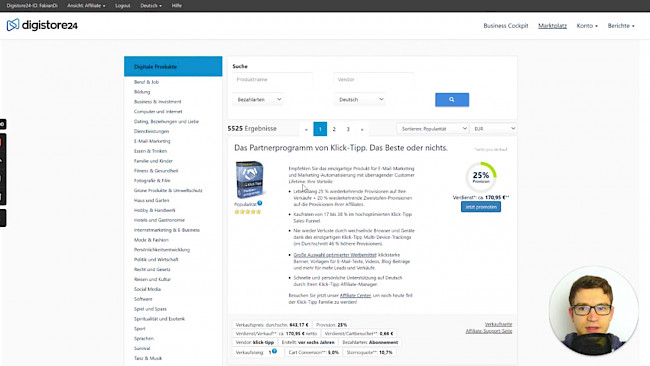Select Grüne Produkte & Umweltschutz category
The image size is (650, 366).
168,191
